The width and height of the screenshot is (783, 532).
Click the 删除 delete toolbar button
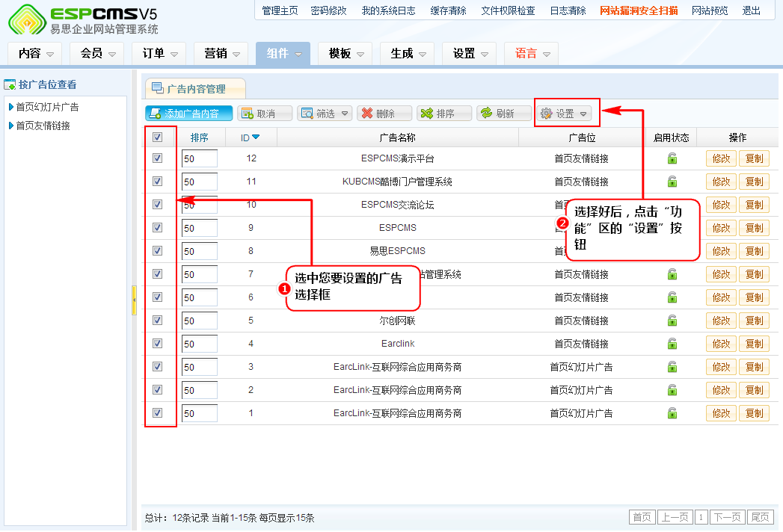pyautogui.click(x=384, y=114)
